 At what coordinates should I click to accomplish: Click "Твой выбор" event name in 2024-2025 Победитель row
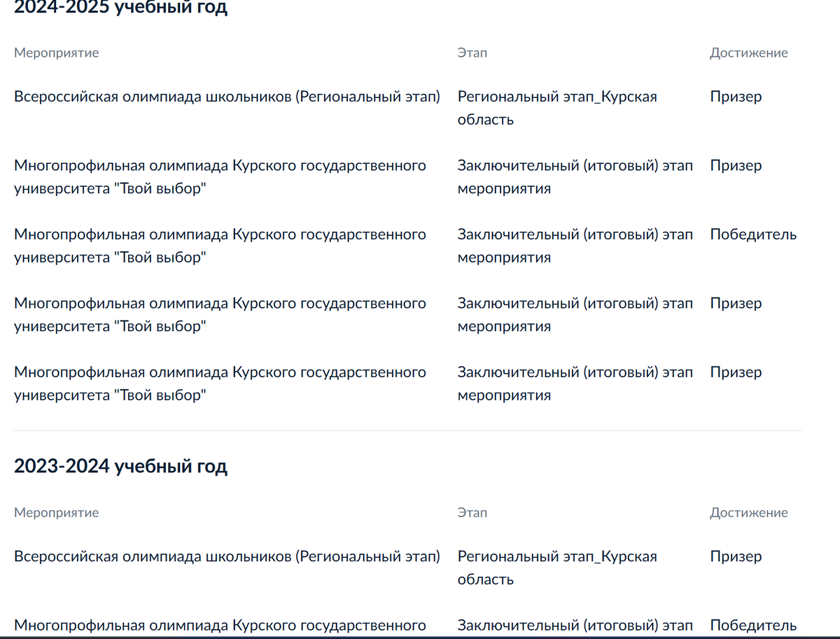[x=220, y=246]
